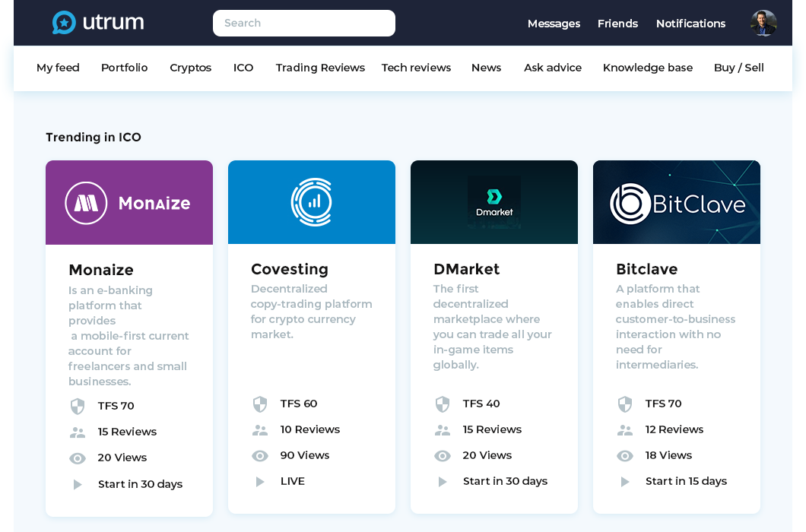Viewport: 806px width, 532px height.
Task: Click "Start in 15 days" on Bitclave card
Action: 686,482
